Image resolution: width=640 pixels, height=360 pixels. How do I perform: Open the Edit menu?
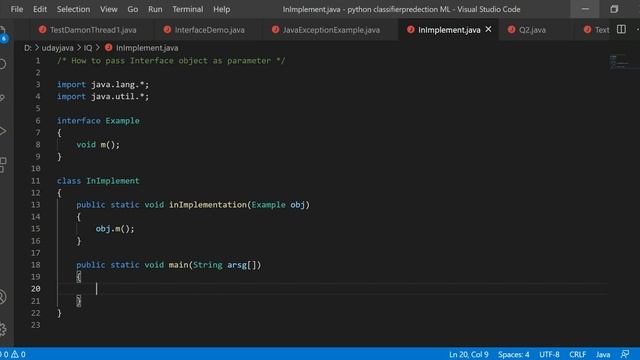point(40,9)
